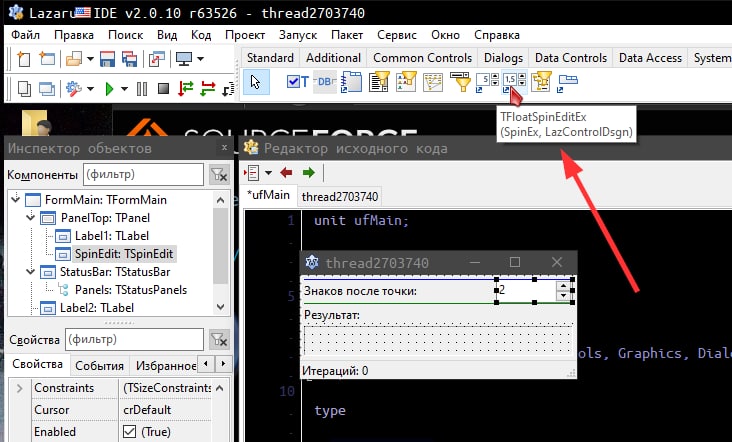
Task: Pick the TDividerBevel palette component
Action: [x=324, y=82]
